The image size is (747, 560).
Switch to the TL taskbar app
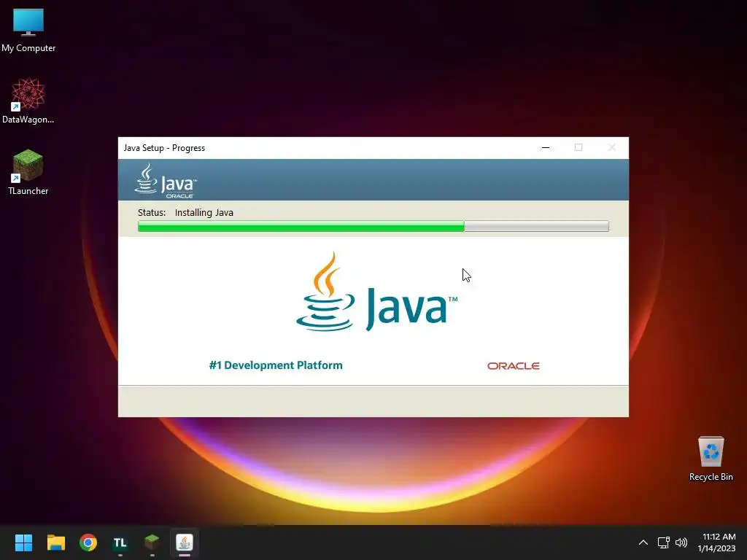coord(120,542)
